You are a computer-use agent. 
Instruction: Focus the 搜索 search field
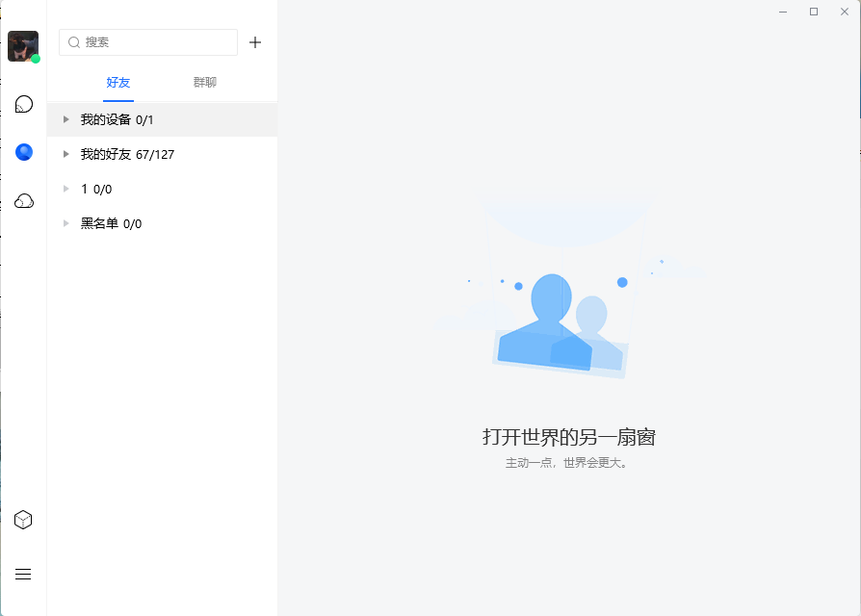click(148, 42)
